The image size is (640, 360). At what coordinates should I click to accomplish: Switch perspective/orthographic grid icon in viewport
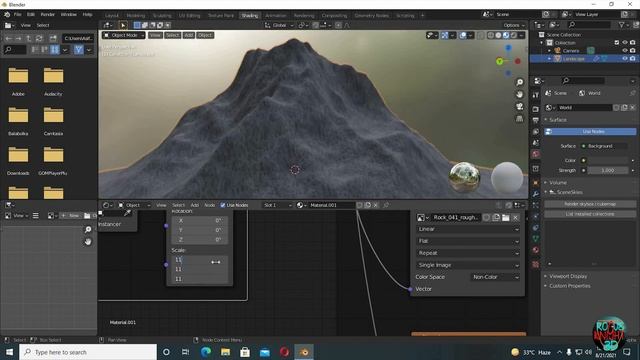[x=520, y=119]
